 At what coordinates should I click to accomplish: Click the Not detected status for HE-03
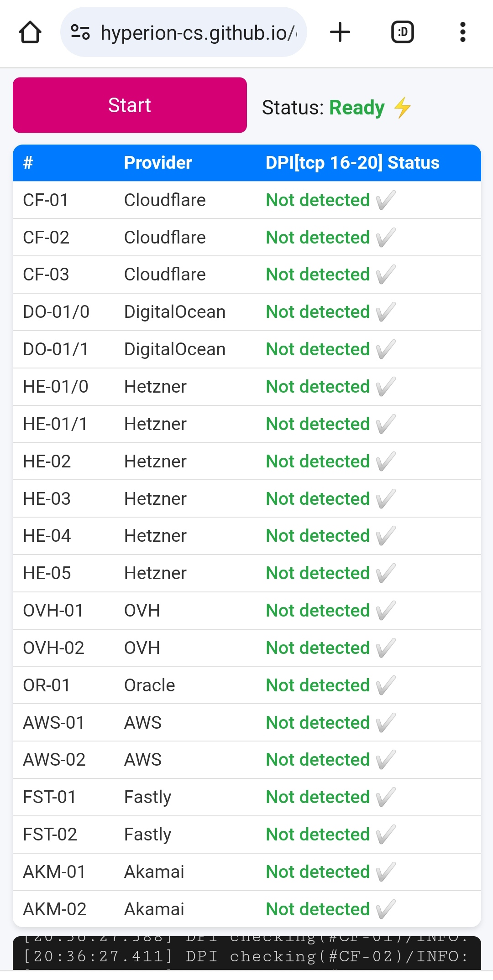(x=318, y=499)
